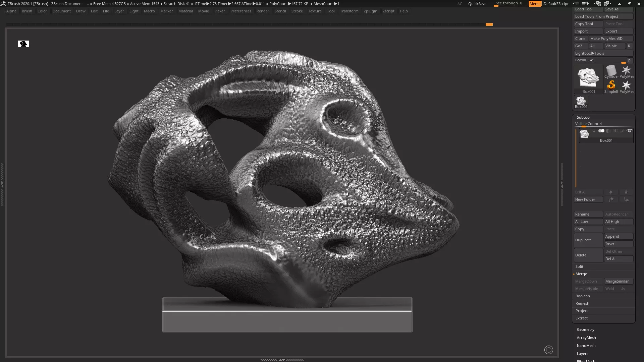Select the top PolyMesh3D star icon
644x362 pixels.
(x=626, y=72)
